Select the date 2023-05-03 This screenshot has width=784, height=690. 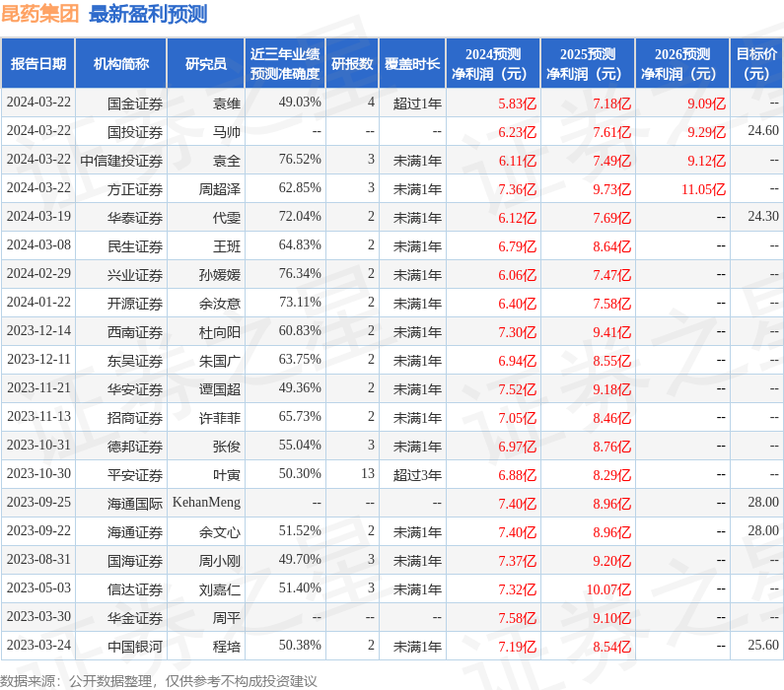click(38, 587)
